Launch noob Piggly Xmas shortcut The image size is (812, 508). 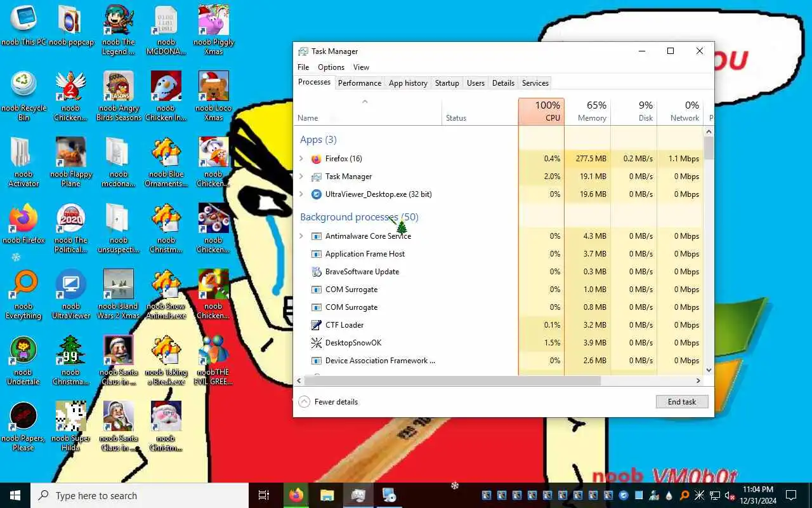tap(214, 30)
